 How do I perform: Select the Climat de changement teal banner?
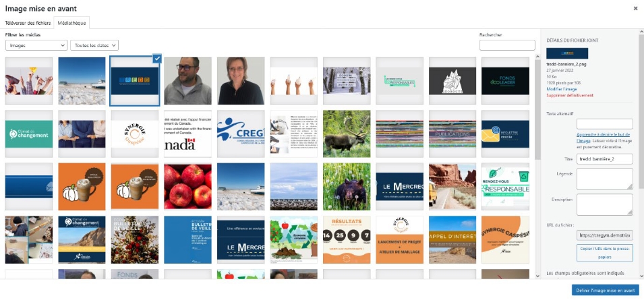pos(29,133)
